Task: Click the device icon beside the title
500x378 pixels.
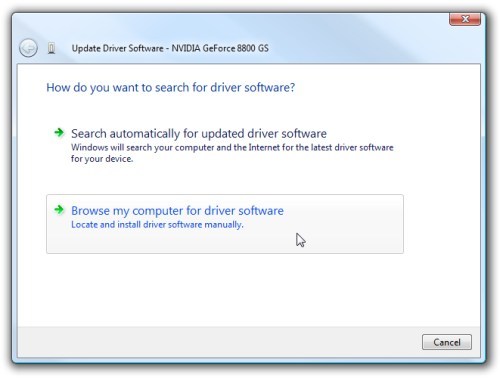Action: point(51,48)
